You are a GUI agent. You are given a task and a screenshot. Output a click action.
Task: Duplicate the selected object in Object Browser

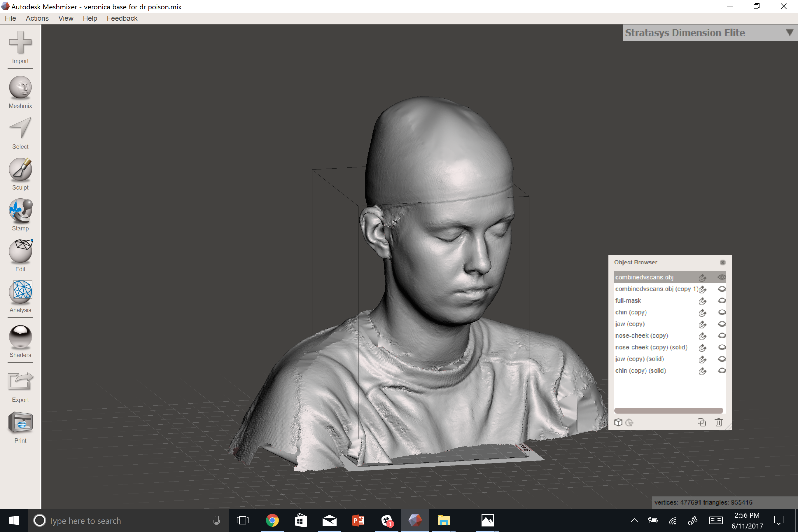pyautogui.click(x=702, y=422)
